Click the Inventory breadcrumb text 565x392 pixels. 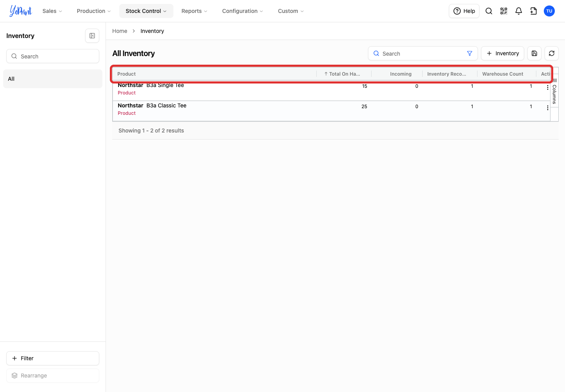(x=152, y=31)
